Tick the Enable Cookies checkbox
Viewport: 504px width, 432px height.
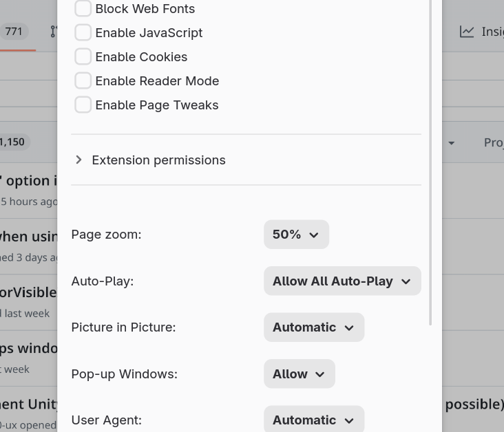tap(83, 57)
